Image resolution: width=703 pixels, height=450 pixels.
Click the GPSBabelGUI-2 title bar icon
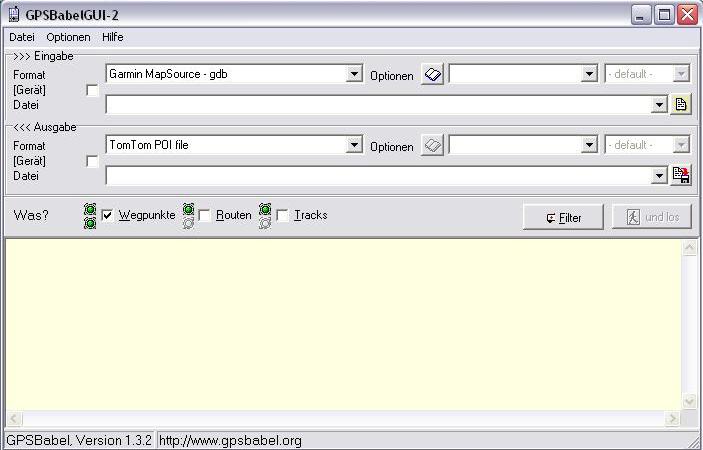[12, 15]
